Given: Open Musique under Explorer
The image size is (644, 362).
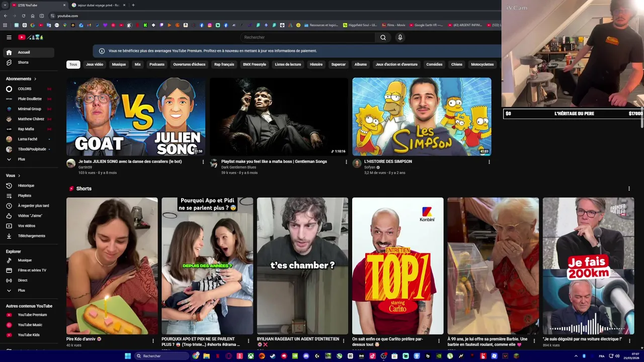Looking at the screenshot, I should pyautogui.click(x=29, y=260).
